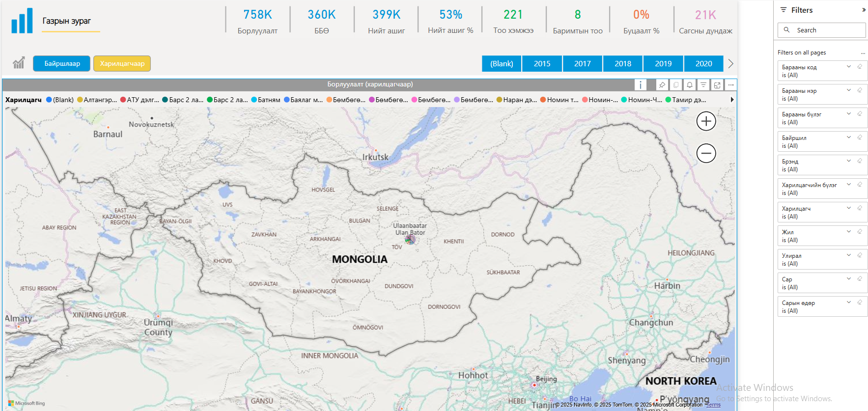Toggle the 2017 year slicer
868x411 pixels.
pyautogui.click(x=583, y=64)
